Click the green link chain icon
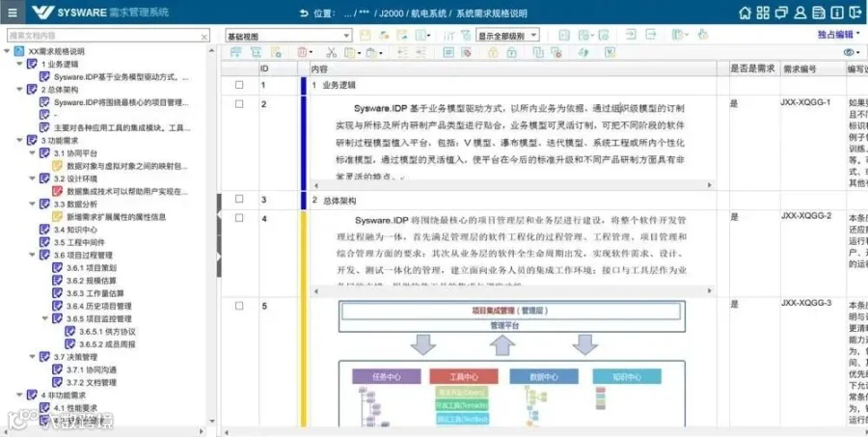Screen dimensions: 868x437 point(583,53)
